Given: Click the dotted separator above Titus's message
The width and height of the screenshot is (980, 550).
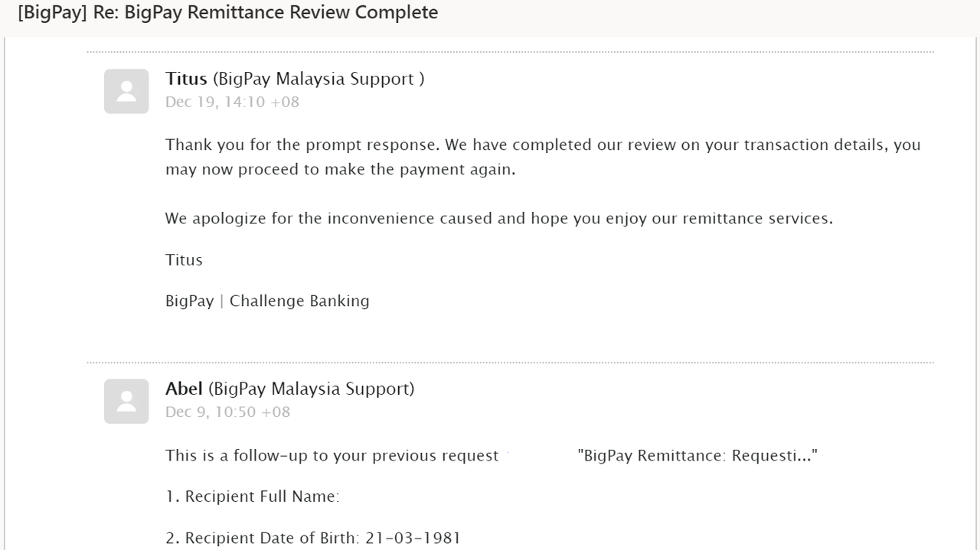Looking at the screenshot, I should [510, 52].
